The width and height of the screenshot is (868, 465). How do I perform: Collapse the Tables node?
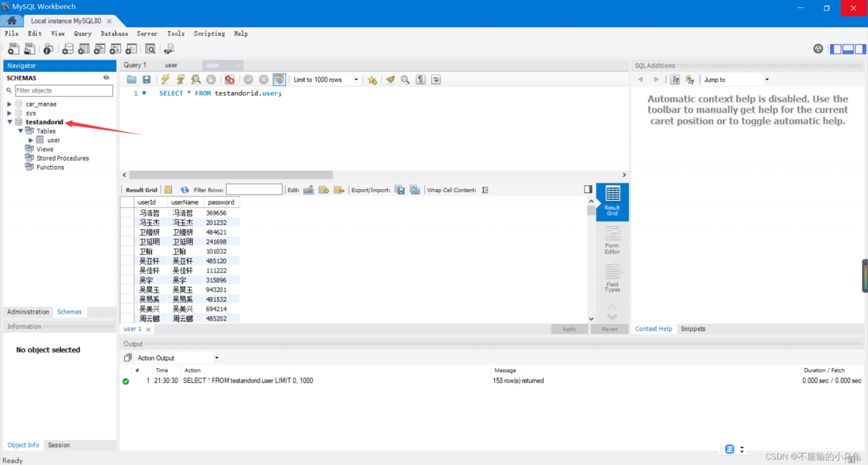pos(20,131)
